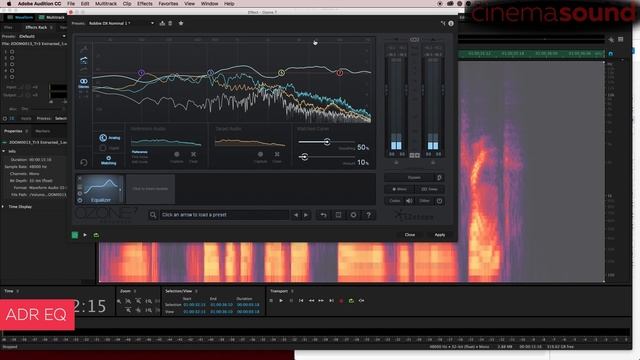Open the Edit menu

click(x=85, y=4)
